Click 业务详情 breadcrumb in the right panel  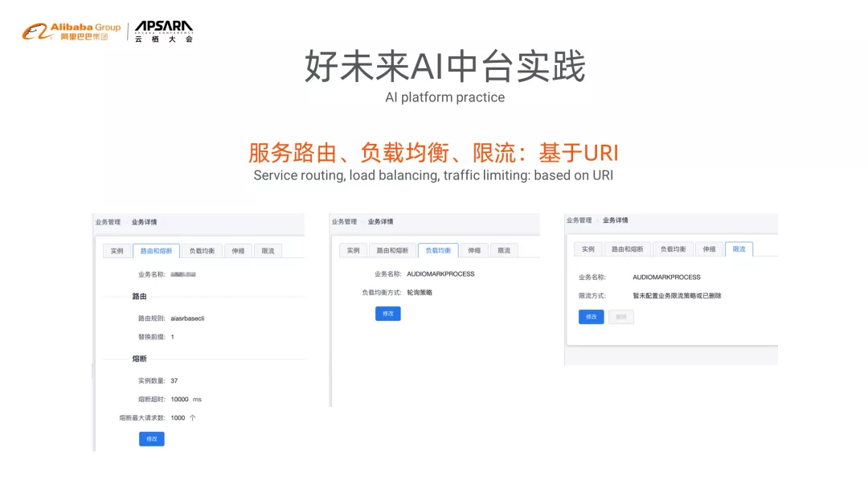616,220
